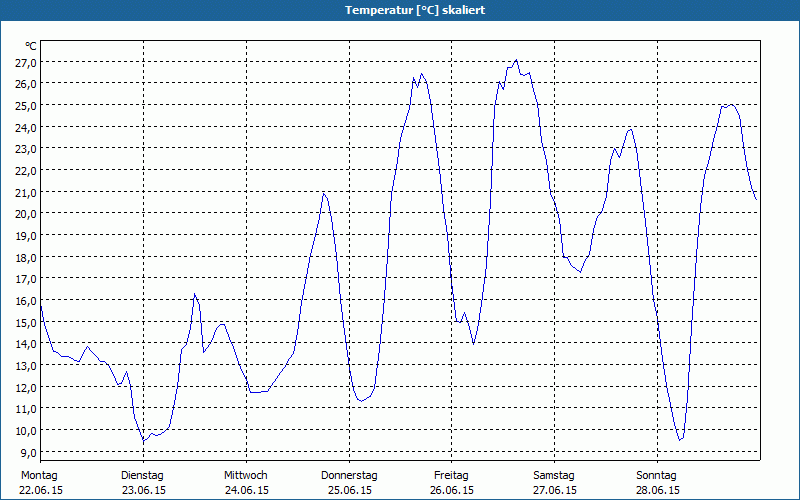Click the Samstag day label
This screenshot has height=500, width=800.
click(554, 475)
